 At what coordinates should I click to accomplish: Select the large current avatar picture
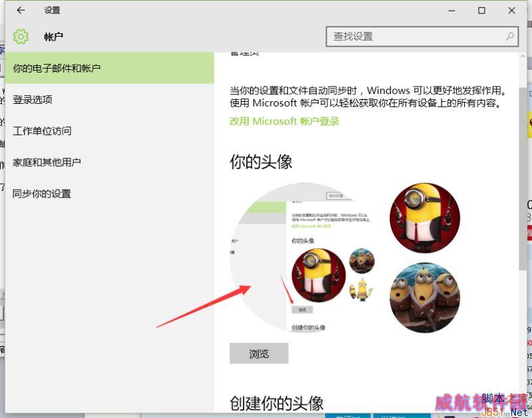click(x=303, y=257)
